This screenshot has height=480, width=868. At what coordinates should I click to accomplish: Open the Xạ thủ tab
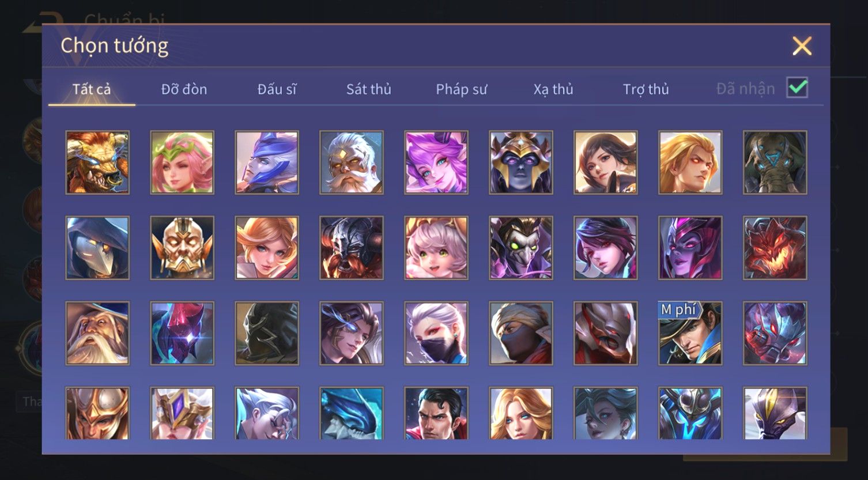click(x=553, y=89)
